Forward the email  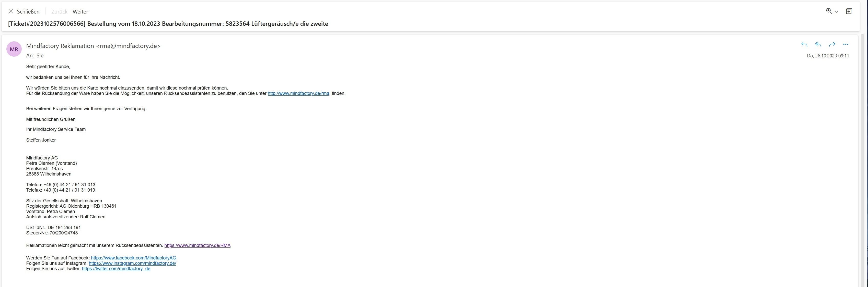coord(832,44)
